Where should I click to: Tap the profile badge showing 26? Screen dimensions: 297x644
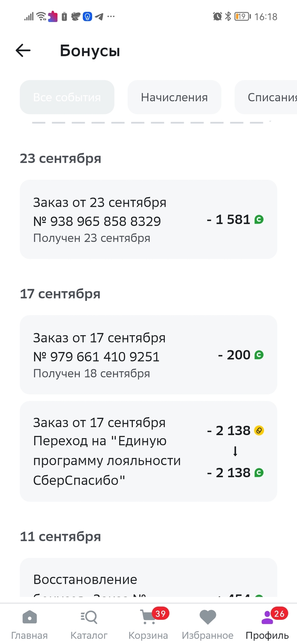[x=279, y=613]
